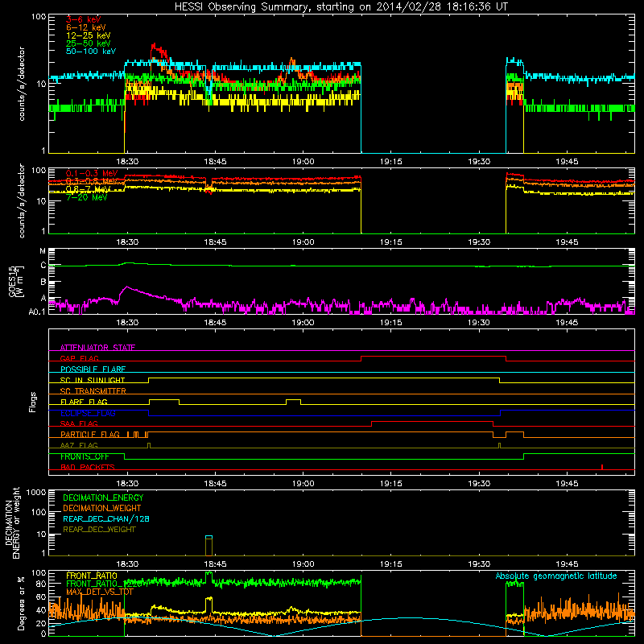Select the BAD_PACKETS label
This screenshot has width=644, height=644.
click(88, 468)
